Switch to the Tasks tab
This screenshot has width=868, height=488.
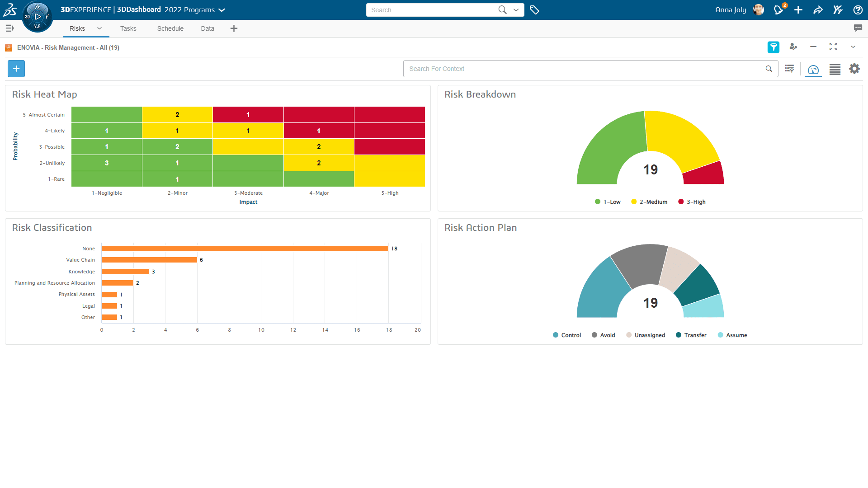coord(127,28)
